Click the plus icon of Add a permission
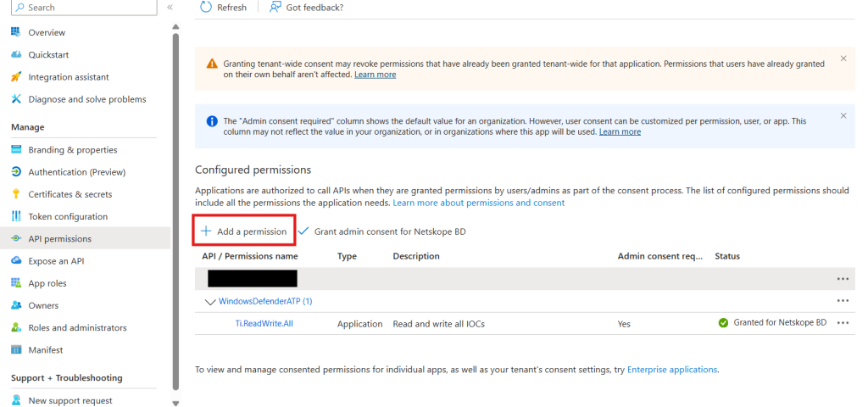 pos(206,231)
